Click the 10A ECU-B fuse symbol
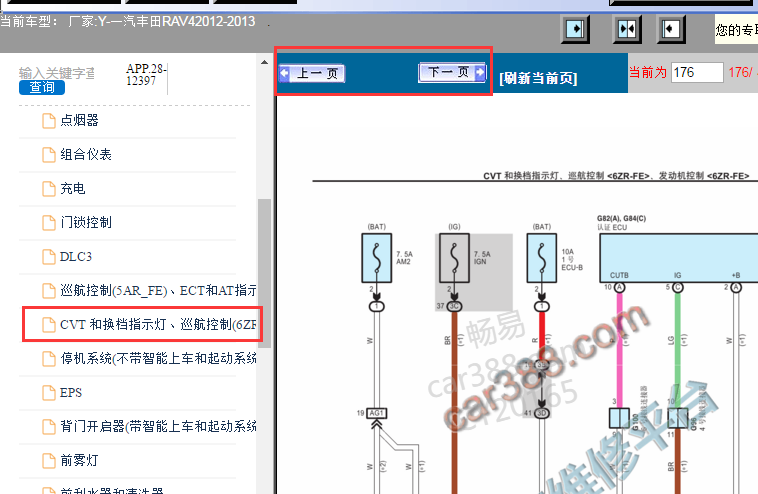758x494 pixels. (541, 258)
